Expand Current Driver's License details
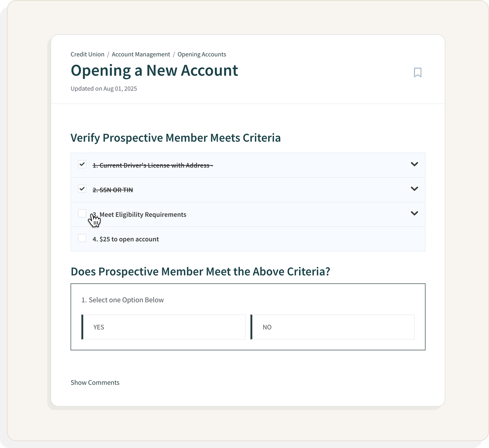 pos(415,164)
